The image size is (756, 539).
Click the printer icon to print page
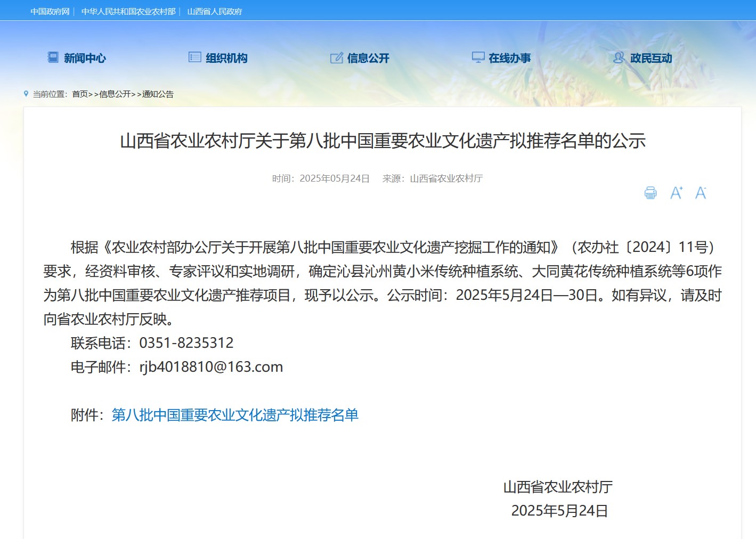(x=650, y=193)
